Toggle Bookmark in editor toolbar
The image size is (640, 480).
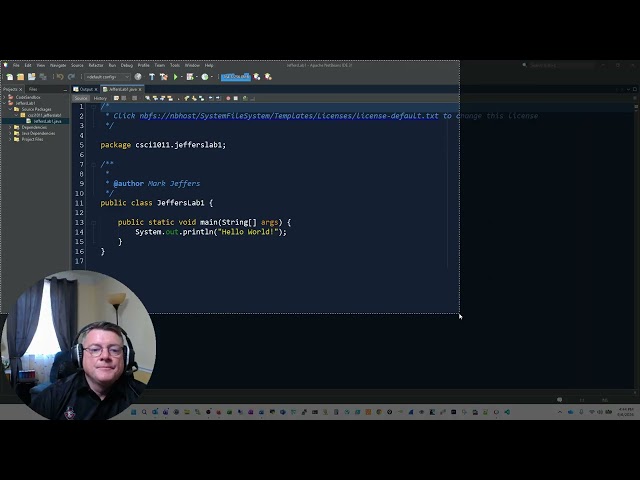[201, 98]
